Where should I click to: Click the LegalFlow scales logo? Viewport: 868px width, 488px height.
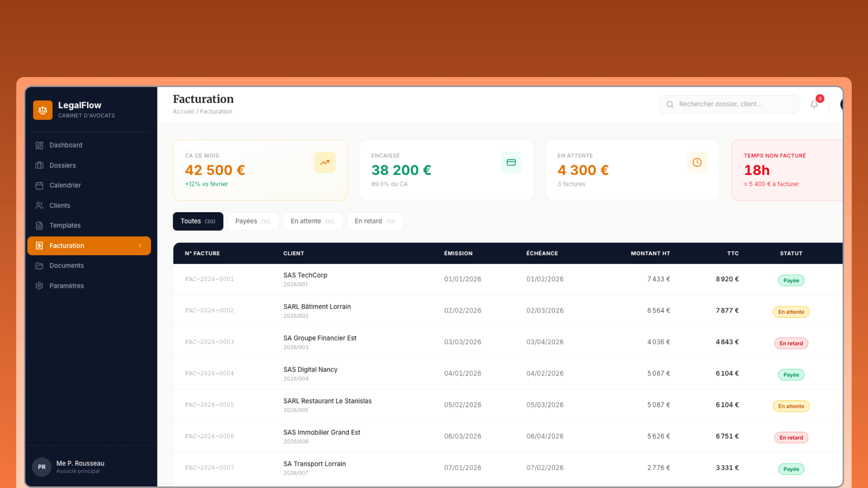pos(43,110)
